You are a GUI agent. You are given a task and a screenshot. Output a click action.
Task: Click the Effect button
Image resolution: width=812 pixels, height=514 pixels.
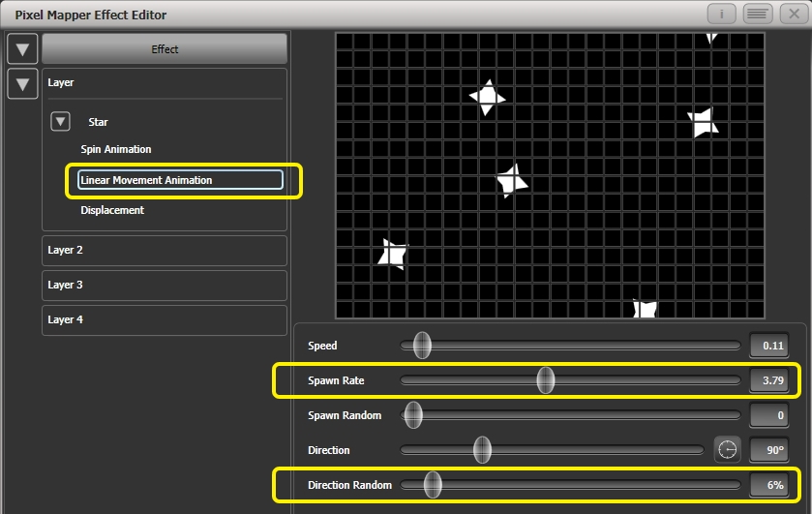pyautogui.click(x=165, y=49)
